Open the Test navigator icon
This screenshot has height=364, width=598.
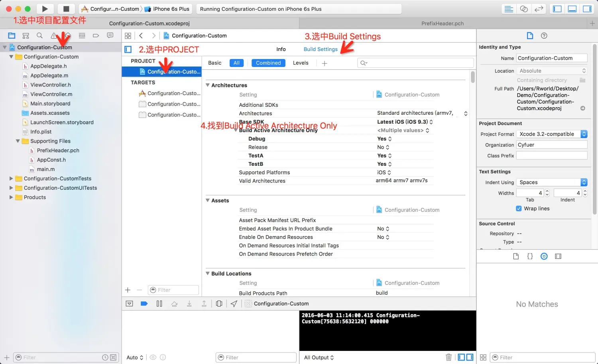(68, 35)
